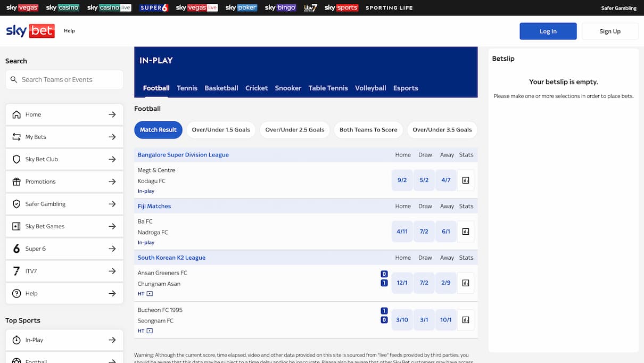The height and width of the screenshot is (363, 644).
Task: Expand In-Play arrow under Top Sports
Action: tap(112, 340)
